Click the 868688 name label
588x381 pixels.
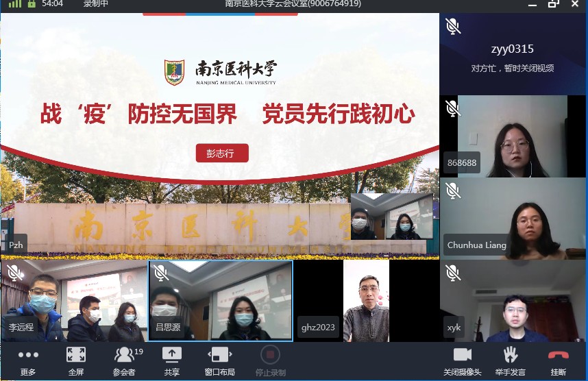462,163
